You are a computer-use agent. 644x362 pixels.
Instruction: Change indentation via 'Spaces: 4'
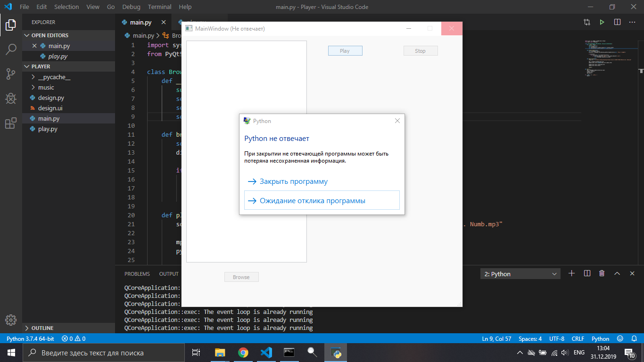(x=530, y=338)
